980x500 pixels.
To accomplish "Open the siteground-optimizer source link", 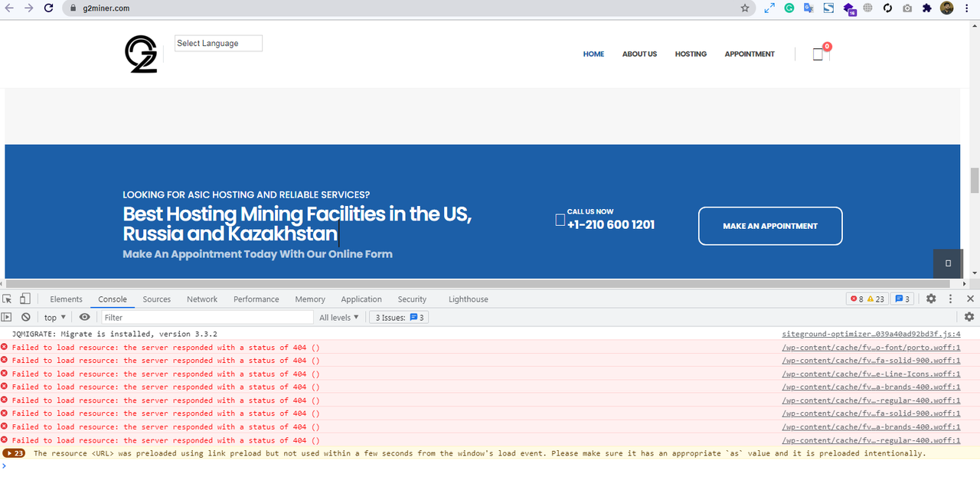I will [871, 335].
